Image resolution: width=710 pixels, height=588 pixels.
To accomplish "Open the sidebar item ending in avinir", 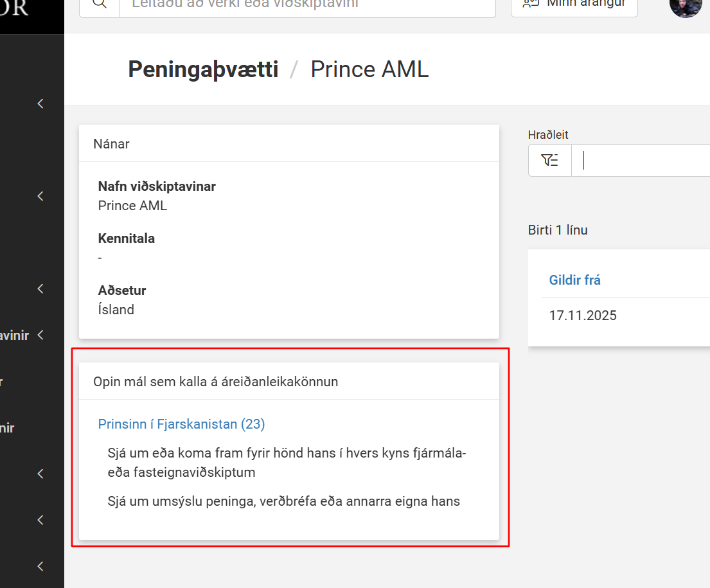I will click(15, 335).
